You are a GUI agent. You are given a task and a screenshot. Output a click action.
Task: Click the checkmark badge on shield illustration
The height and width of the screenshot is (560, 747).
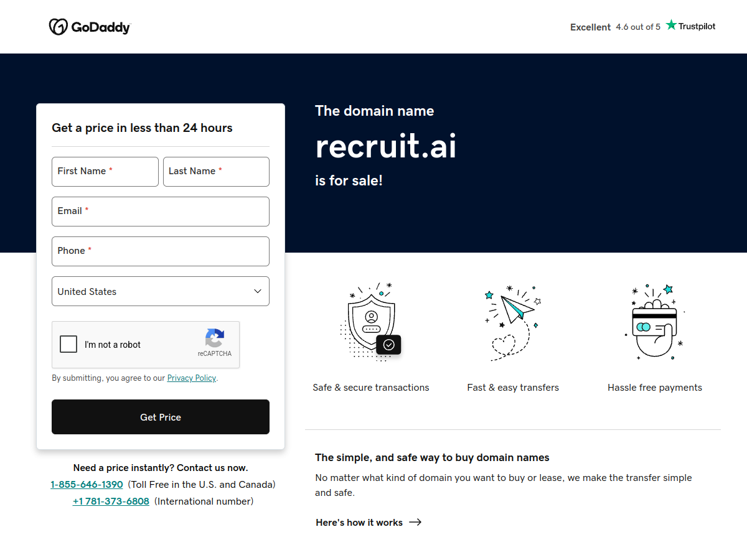tap(389, 345)
